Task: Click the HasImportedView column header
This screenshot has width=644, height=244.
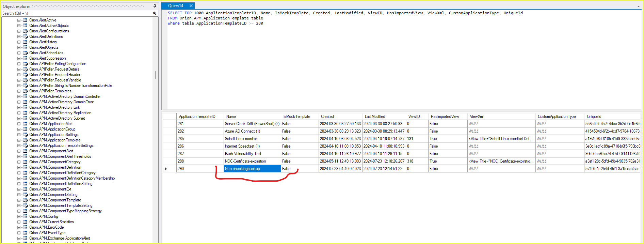Action: 448,117
